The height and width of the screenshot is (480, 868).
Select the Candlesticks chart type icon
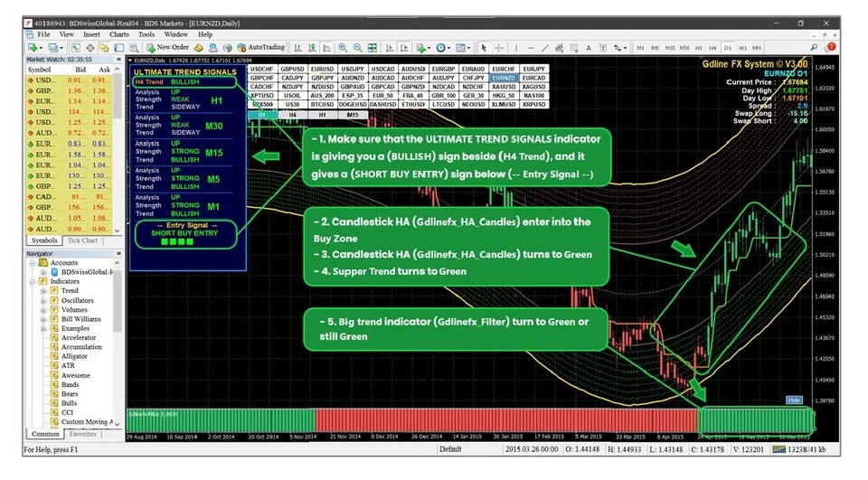click(313, 48)
